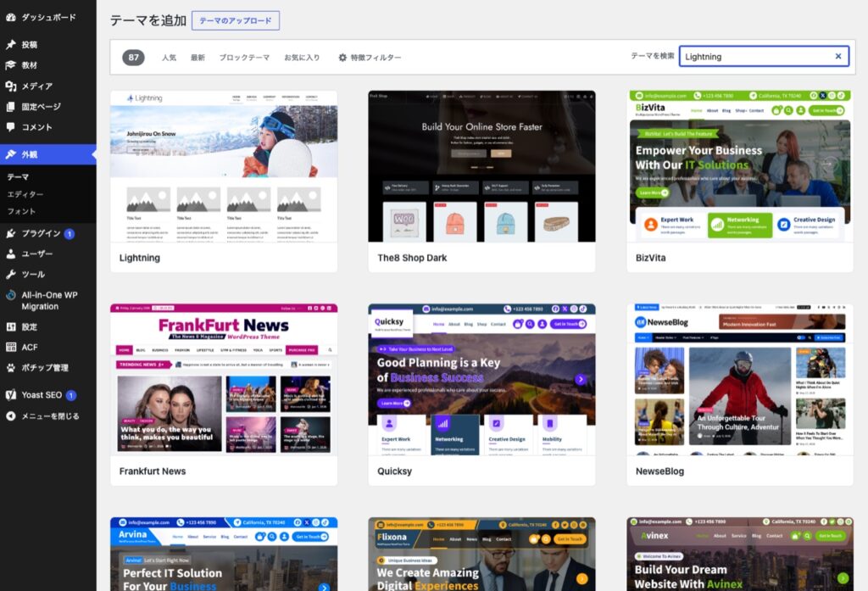Open the フォント submenu item
This screenshot has height=591, width=868.
click(x=21, y=212)
